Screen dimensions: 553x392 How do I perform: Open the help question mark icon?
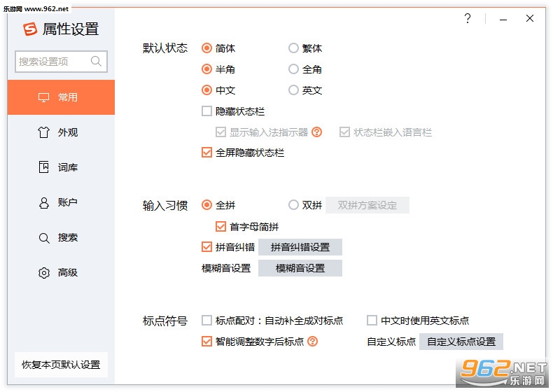(468, 18)
